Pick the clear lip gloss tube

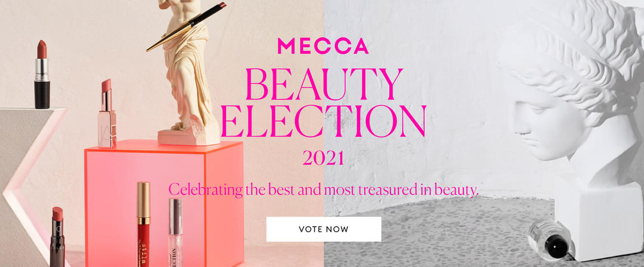[176, 232]
